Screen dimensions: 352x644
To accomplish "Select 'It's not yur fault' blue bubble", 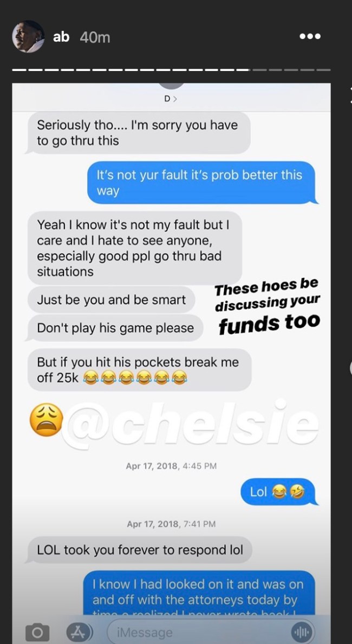I will tap(203, 183).
